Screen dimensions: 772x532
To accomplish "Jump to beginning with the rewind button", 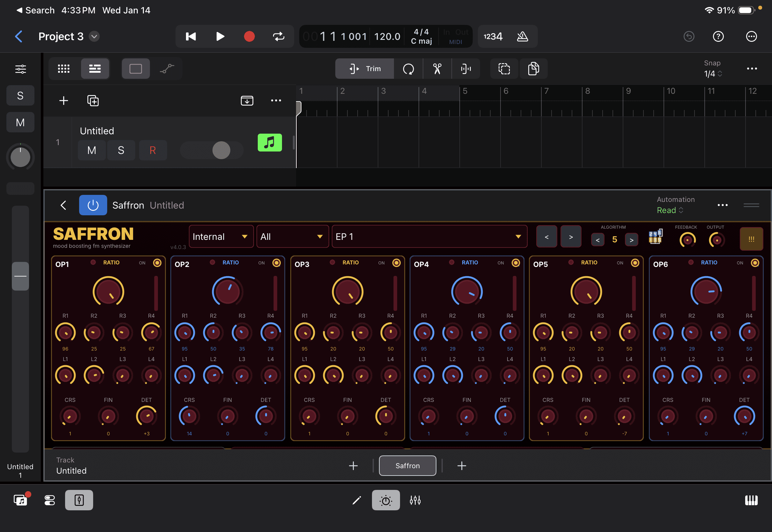I will pos(191,36).
